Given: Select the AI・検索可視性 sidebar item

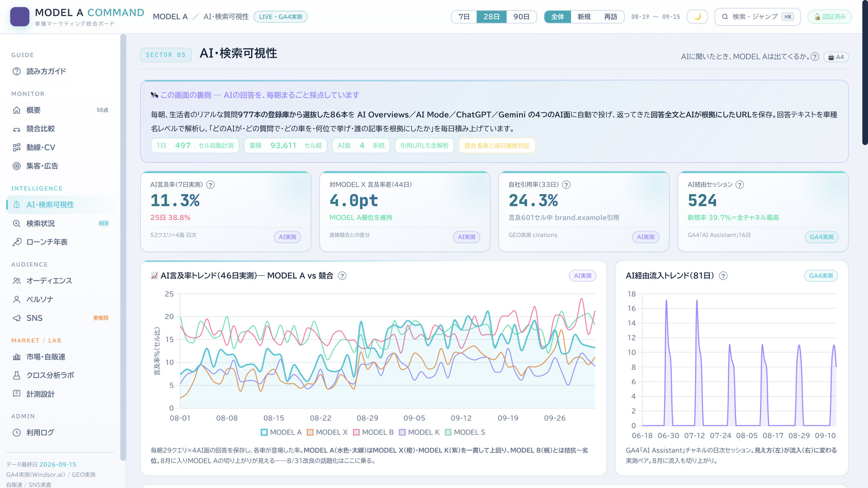Looking at the screenshot, I should (x=60, y=204).
